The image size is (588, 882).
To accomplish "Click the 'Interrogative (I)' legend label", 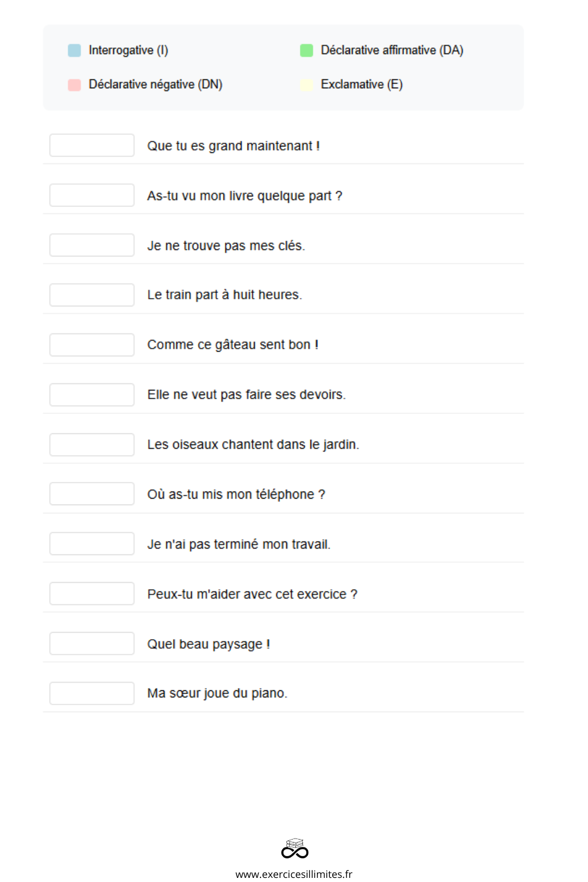I will click(x=128, y=51).
